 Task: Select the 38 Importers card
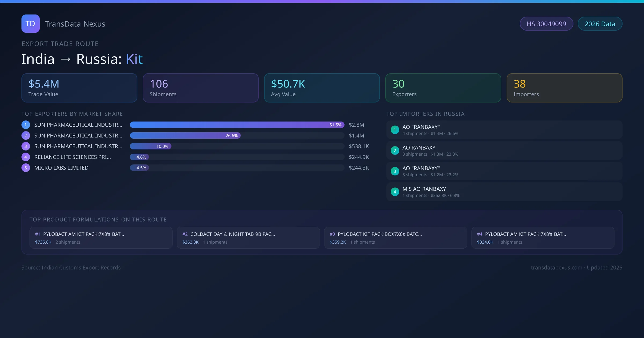(564, 88)
